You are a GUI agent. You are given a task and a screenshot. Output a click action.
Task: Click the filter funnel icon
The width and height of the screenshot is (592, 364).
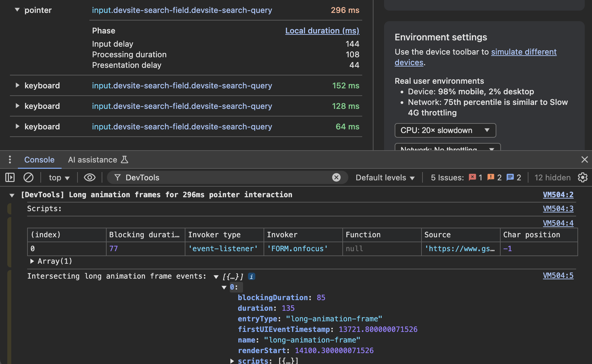coord(117,178)
